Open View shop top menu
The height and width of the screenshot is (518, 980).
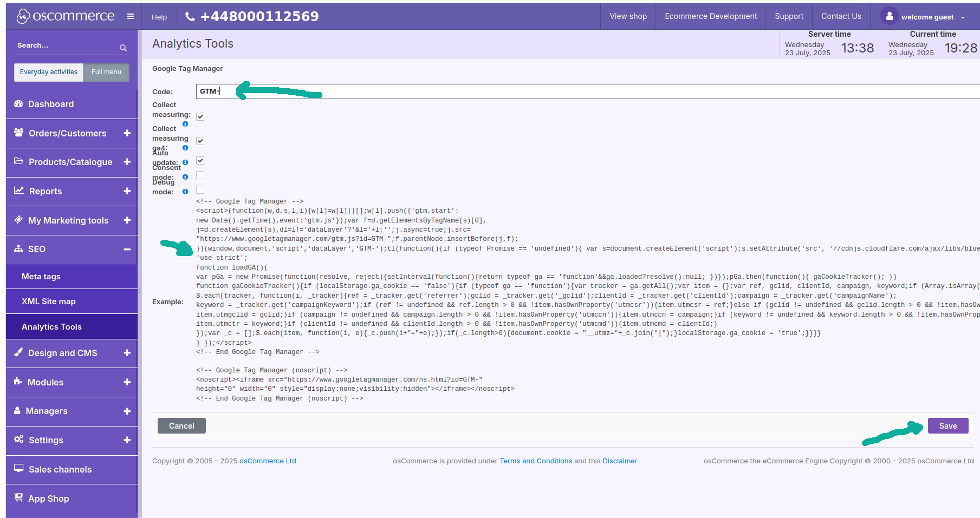pos(628,16)
